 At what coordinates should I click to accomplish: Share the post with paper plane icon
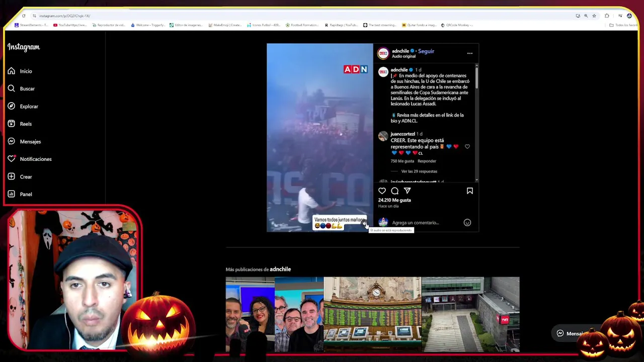point(407,191)
